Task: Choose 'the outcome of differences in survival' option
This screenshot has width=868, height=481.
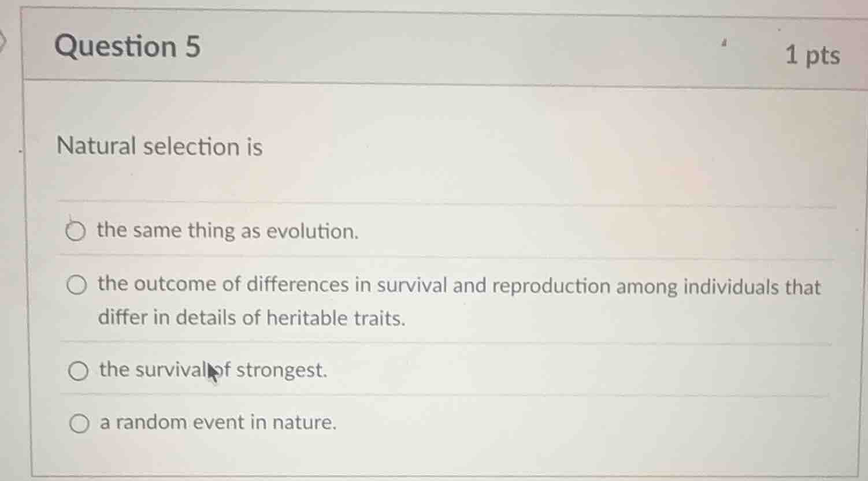Action: (76, 284)
